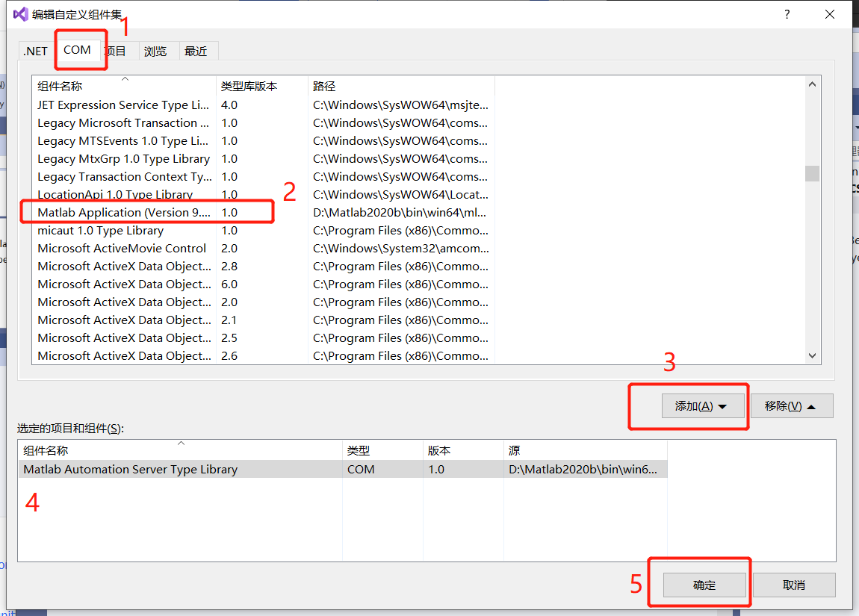This screenshot has width=859, height=616.
Task: Select Matlab Application (Version 9...) row
Action: coord(124,213)
